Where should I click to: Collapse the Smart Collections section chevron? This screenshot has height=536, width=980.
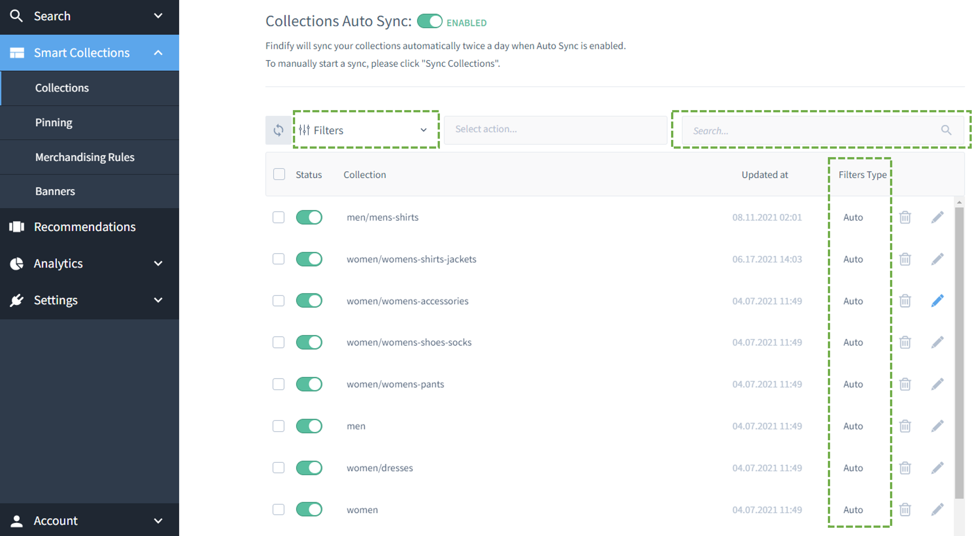pos(158,53)
